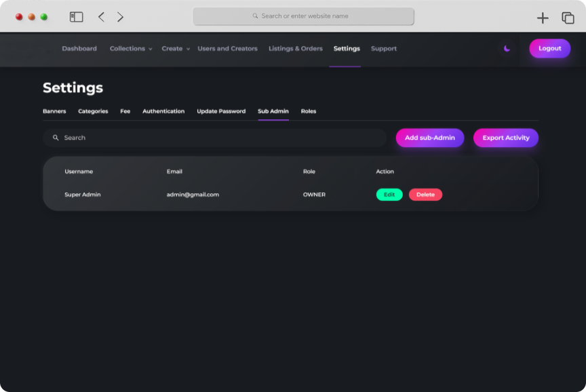Viewport: 586px width, 392px height.
Task: Show tab overview icon
Action: tap(568, 18)
